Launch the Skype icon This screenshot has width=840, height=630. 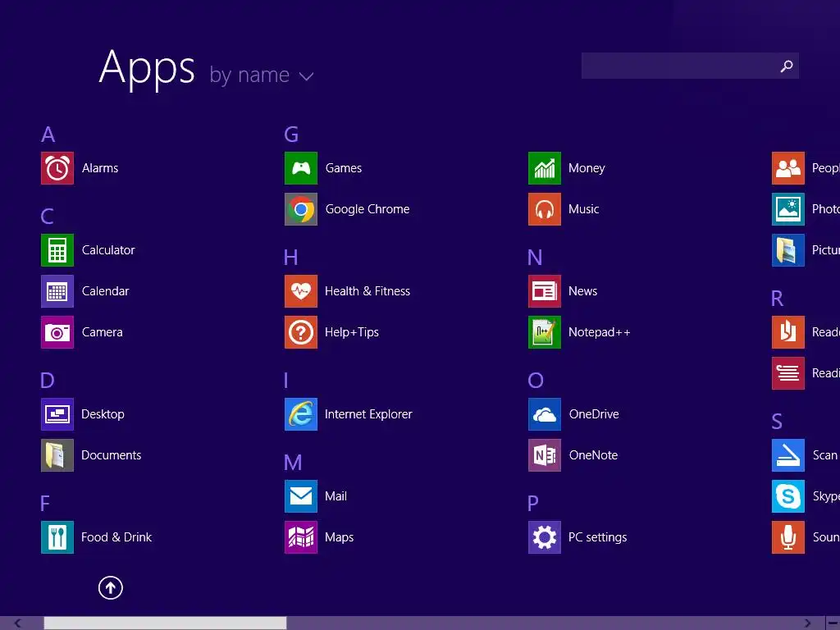click(788, 496)
